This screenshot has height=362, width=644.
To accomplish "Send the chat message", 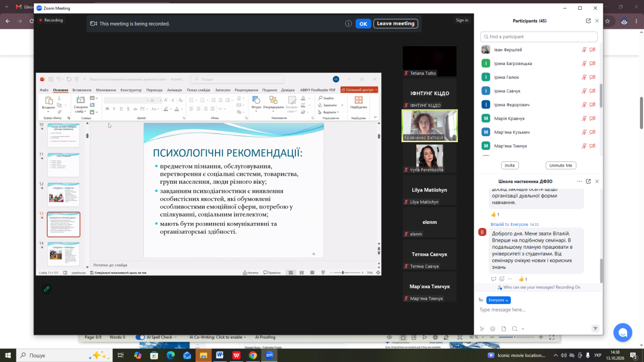I will pos(595,328).
